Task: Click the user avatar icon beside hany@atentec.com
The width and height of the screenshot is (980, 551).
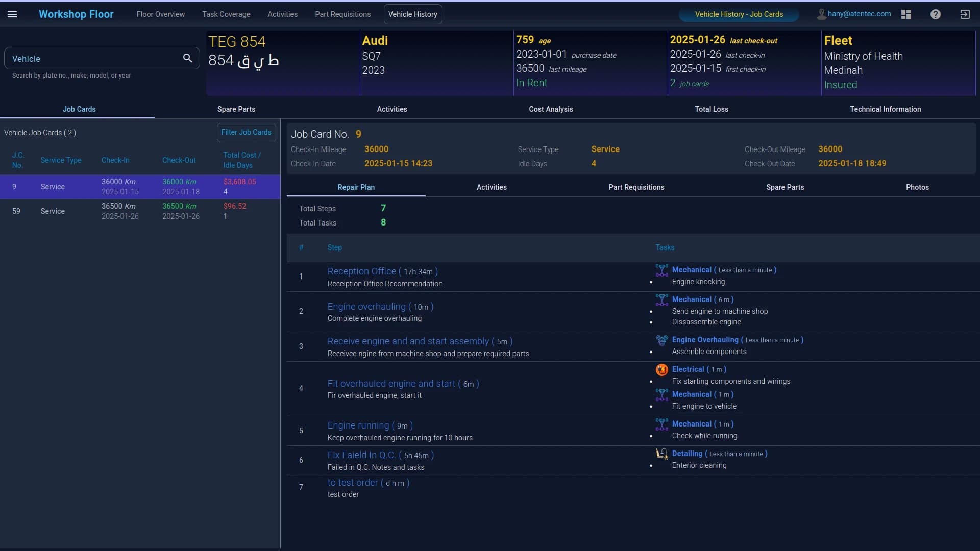Action: [821, 14]
